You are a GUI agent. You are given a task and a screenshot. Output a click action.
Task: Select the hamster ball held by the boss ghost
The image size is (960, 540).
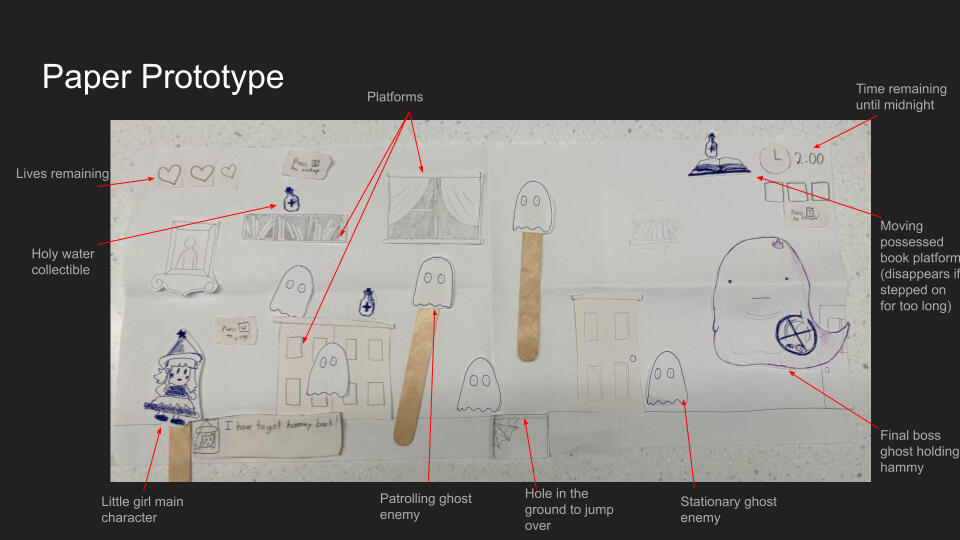click(x=797, y=332)
